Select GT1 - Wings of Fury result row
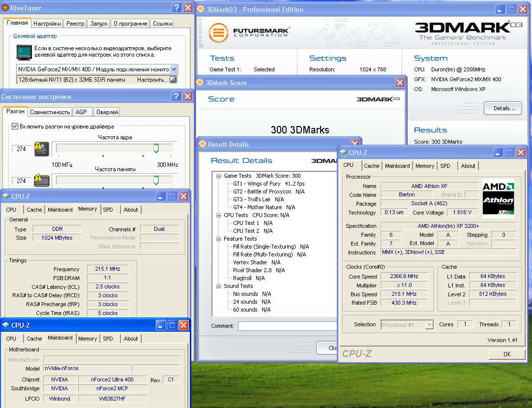The height and width of the screenshot is (408, 532). coord(269,184)
